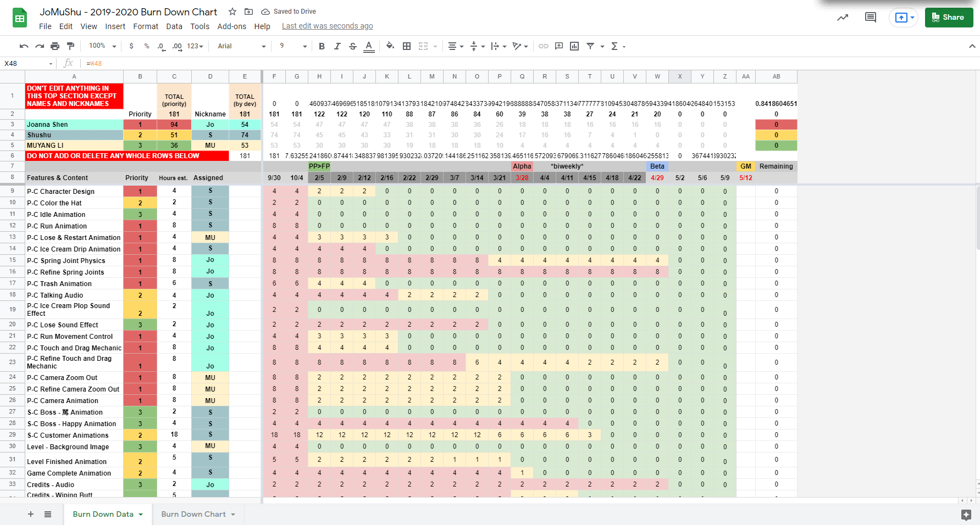The width and height of the screenshot is (980, 525).
Task: Toggle bold formatting
Action: 322,46
